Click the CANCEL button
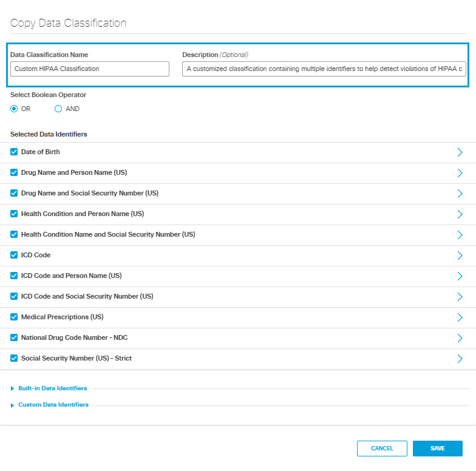Viewport: 476px width, 471px height. click(382, 448)
